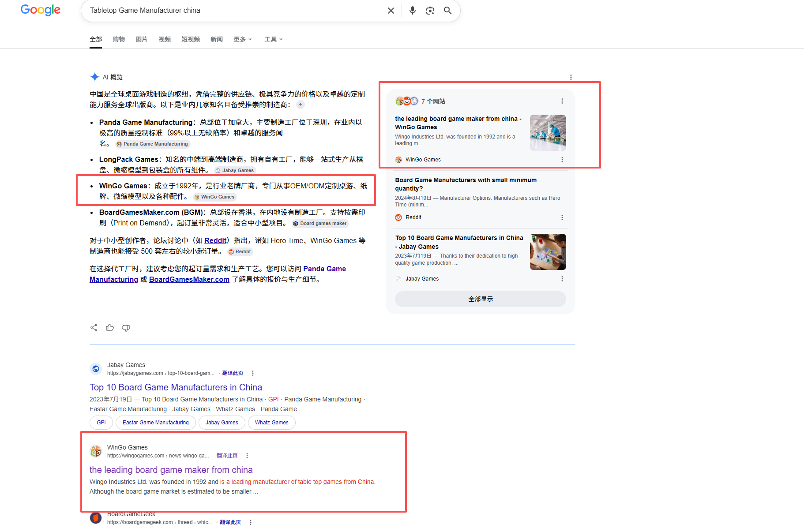Click the link chip after the intro paragraph
Screen dimensions: 804x532
coord(301,105)
